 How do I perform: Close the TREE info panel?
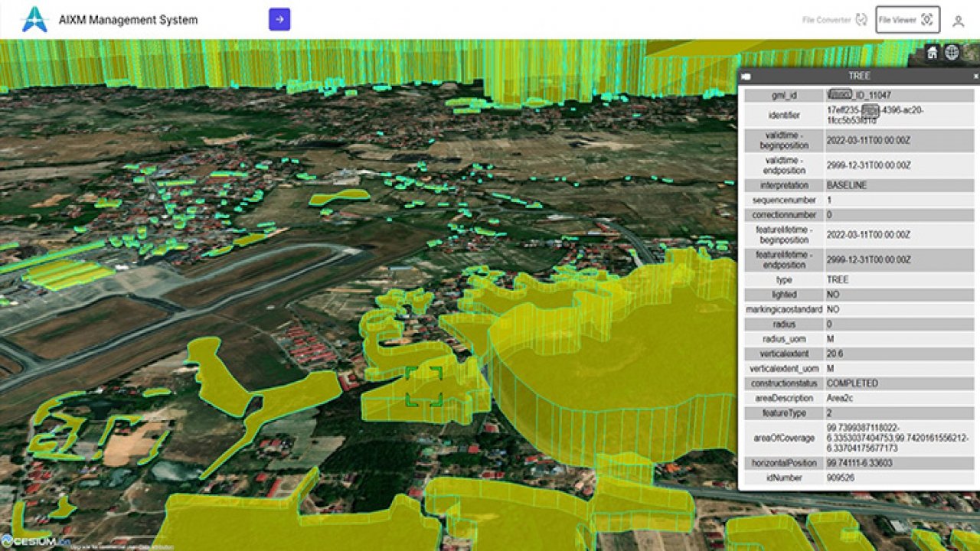coord(975,77)
